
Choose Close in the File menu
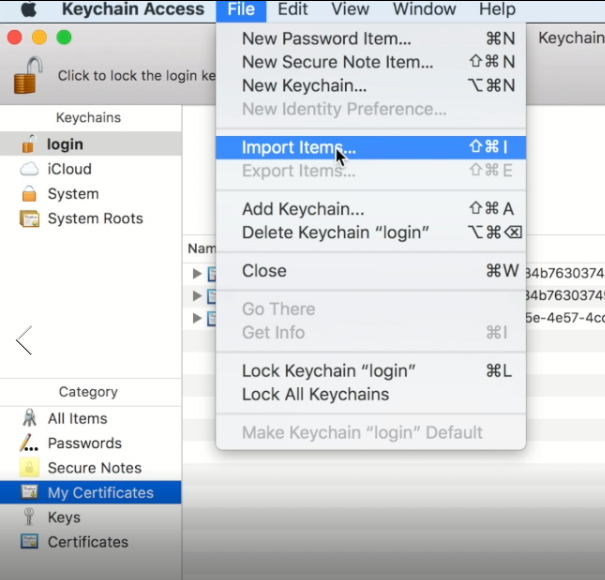371,271
